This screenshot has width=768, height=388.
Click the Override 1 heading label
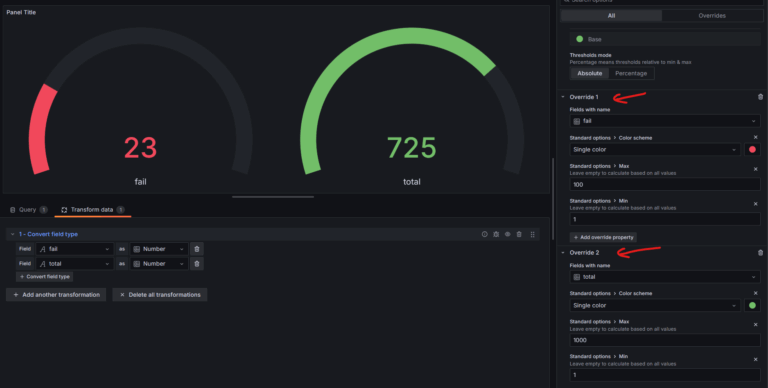coord(584,97)
